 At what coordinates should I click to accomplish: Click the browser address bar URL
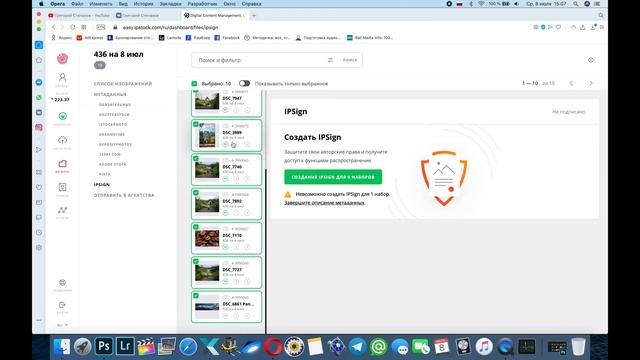coord(170,27)
